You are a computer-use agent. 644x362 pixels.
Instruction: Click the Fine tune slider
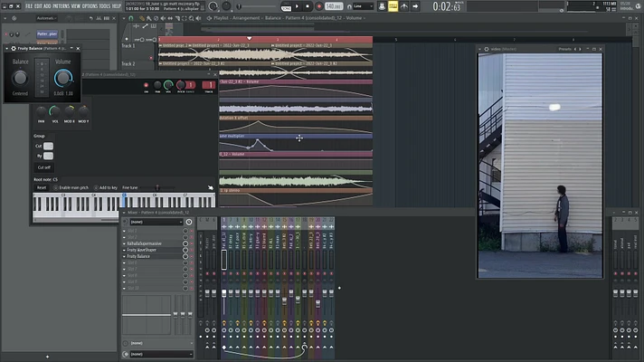(x=158, y=187)
